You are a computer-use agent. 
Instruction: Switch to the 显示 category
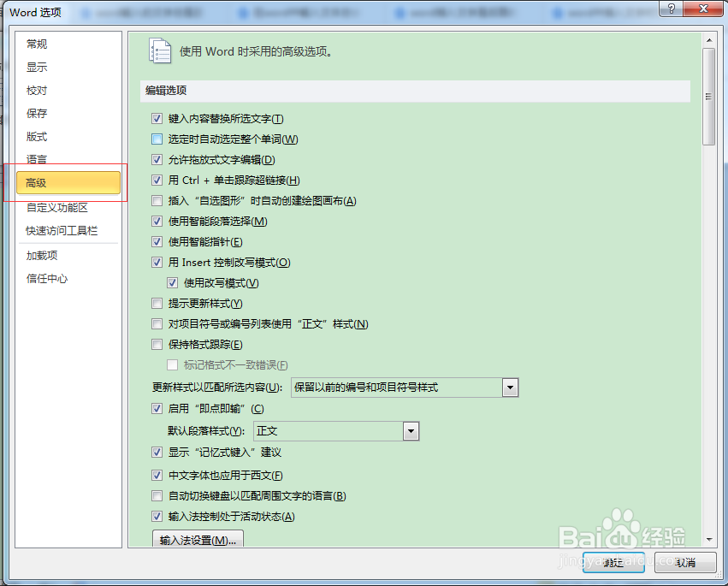click(36, 67)
